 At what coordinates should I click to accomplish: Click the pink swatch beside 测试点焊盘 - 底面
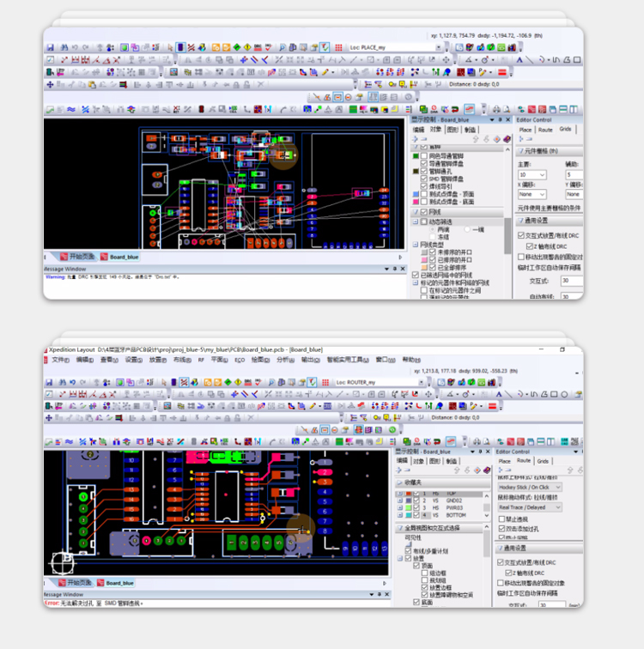(416, 202)
